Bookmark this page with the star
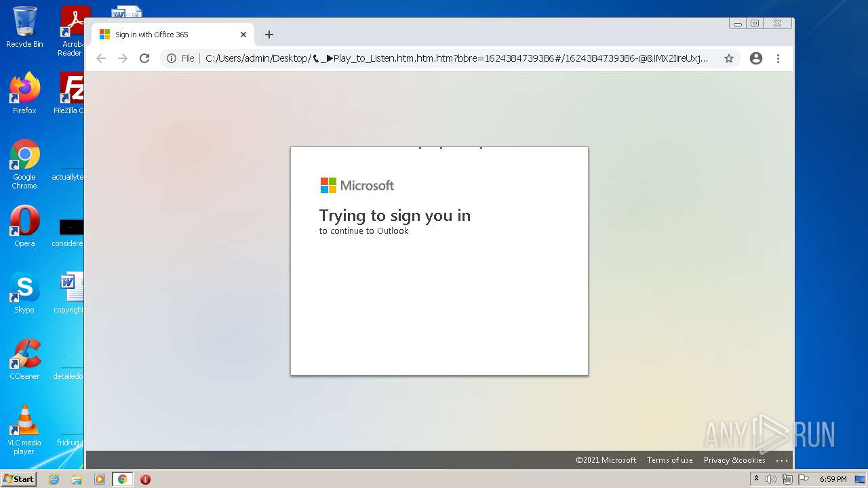 (729, 58)
